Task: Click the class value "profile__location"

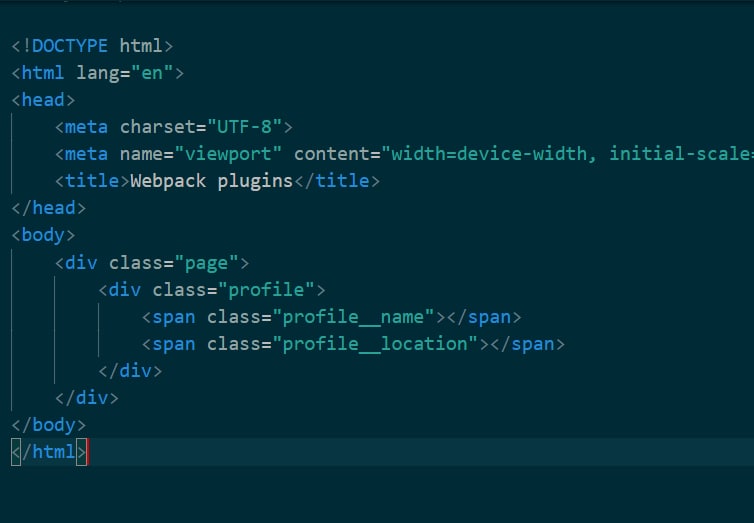Action: [375, 344]
